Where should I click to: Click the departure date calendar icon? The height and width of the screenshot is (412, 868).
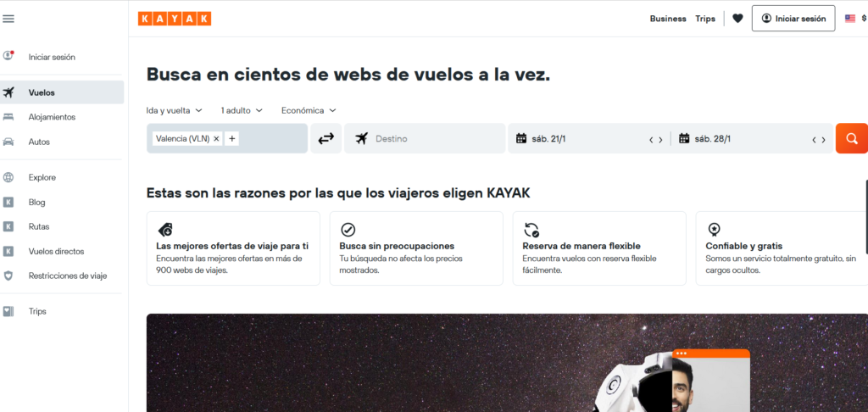(x=521, y=138)
